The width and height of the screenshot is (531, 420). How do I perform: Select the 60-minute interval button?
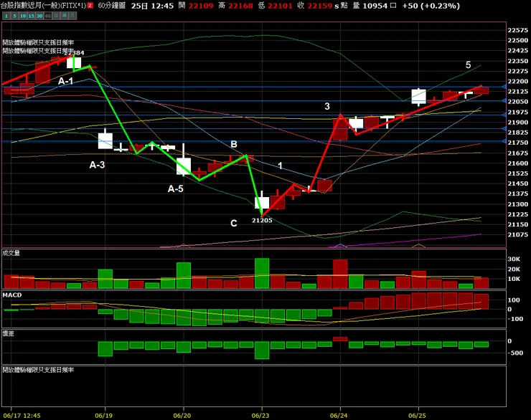point(48,16)
